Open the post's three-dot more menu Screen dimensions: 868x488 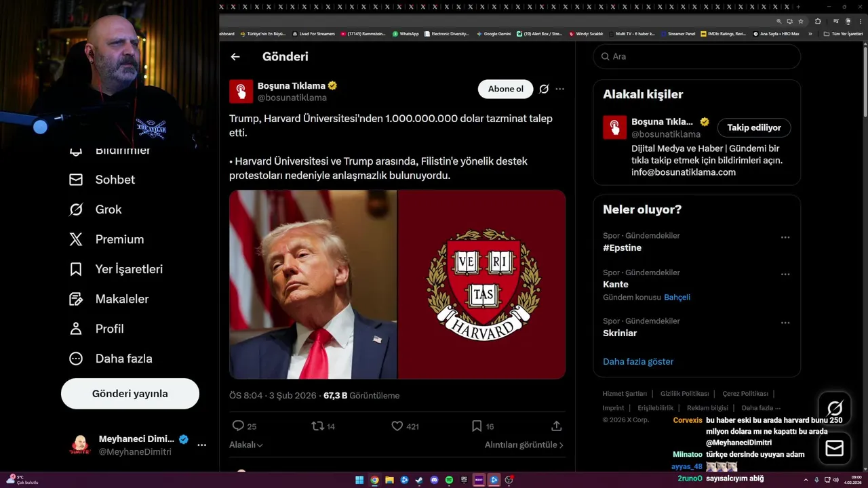[x=559, y=89]
